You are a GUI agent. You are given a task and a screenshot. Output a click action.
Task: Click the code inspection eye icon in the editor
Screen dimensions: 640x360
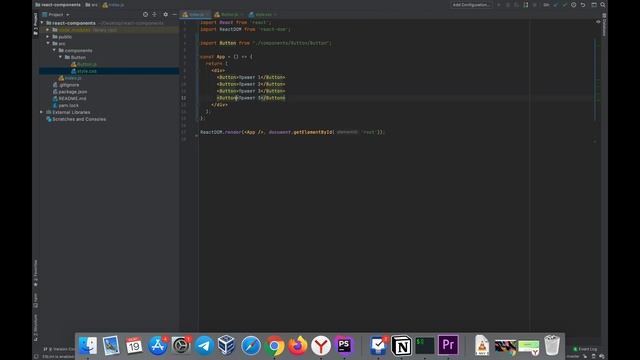tap(598, 22)
